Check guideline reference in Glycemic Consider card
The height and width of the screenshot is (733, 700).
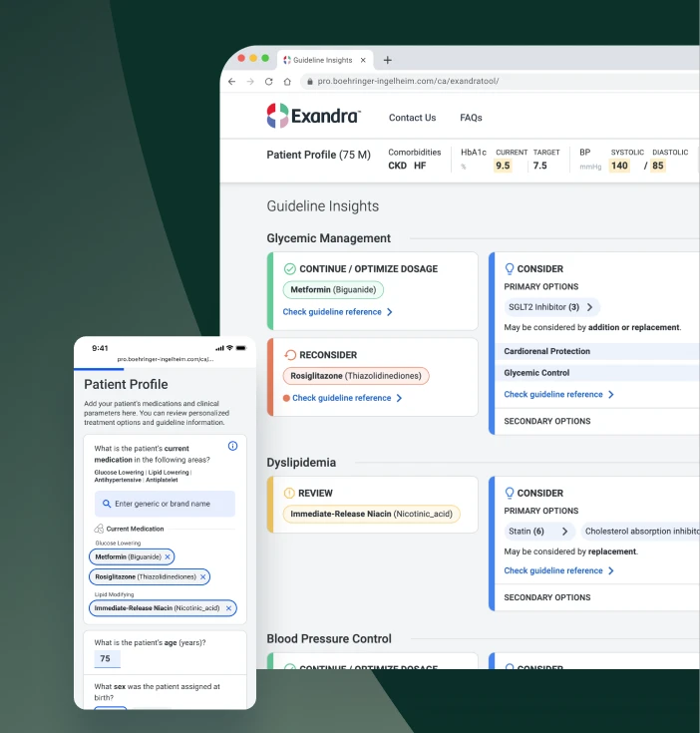[558, 395]
